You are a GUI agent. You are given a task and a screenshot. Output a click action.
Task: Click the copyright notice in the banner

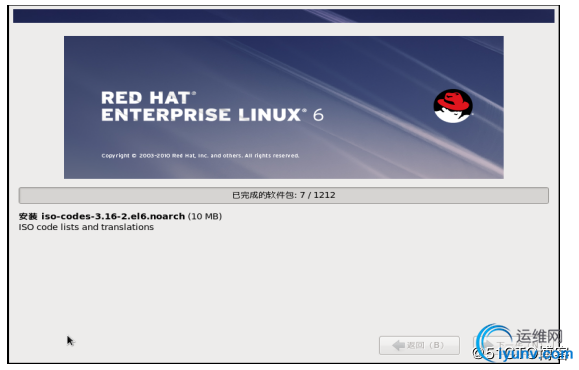click(x=200, y=156)
